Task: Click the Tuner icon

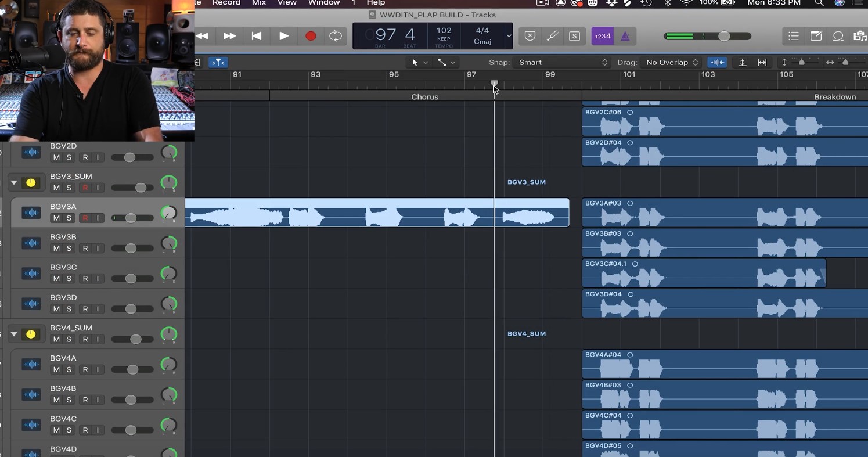Action: (552, 36)
